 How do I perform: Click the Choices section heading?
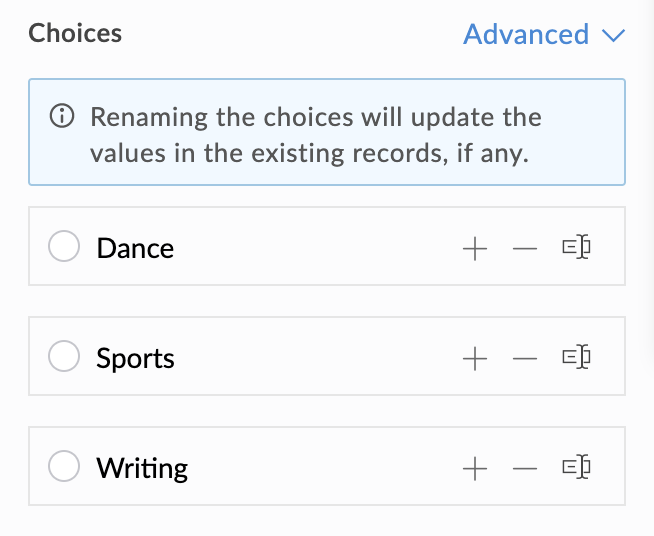pos(75,33)
